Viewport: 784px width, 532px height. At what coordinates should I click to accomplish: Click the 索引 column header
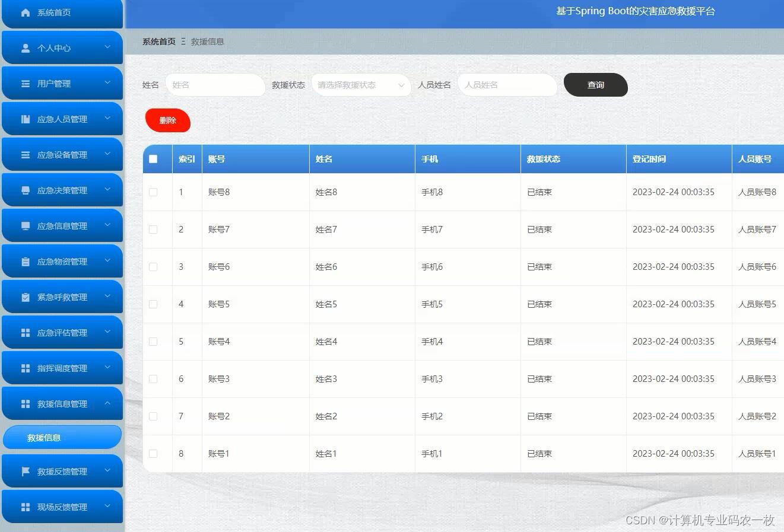click(187, 159)
